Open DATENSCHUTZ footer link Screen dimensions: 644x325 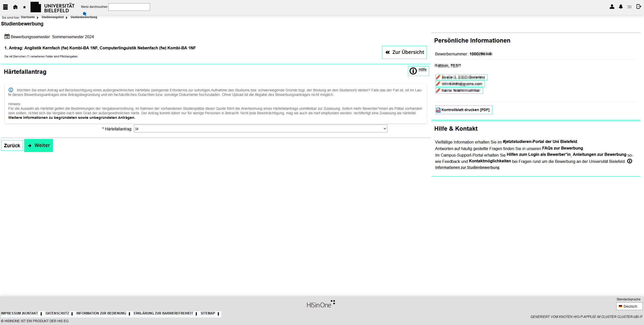(57, 313)
